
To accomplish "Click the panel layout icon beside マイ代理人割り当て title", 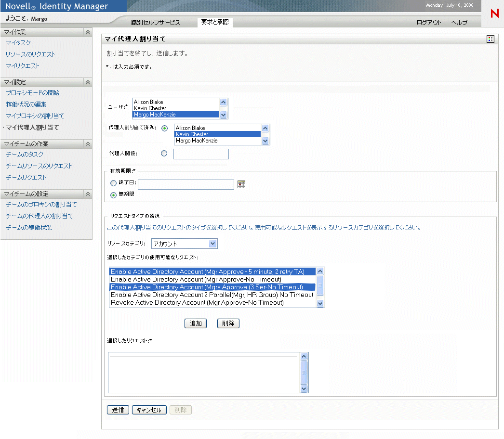I will [490, 39].
